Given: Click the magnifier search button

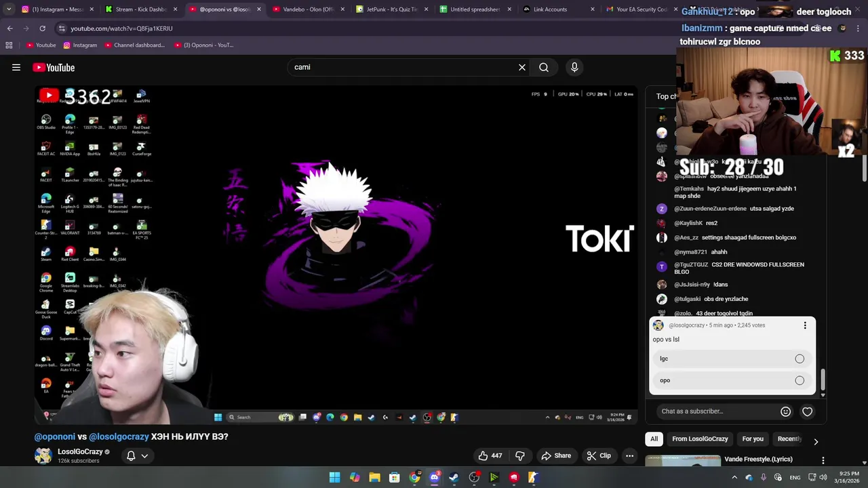Looking at the screenshot, I should click(544, 67).
